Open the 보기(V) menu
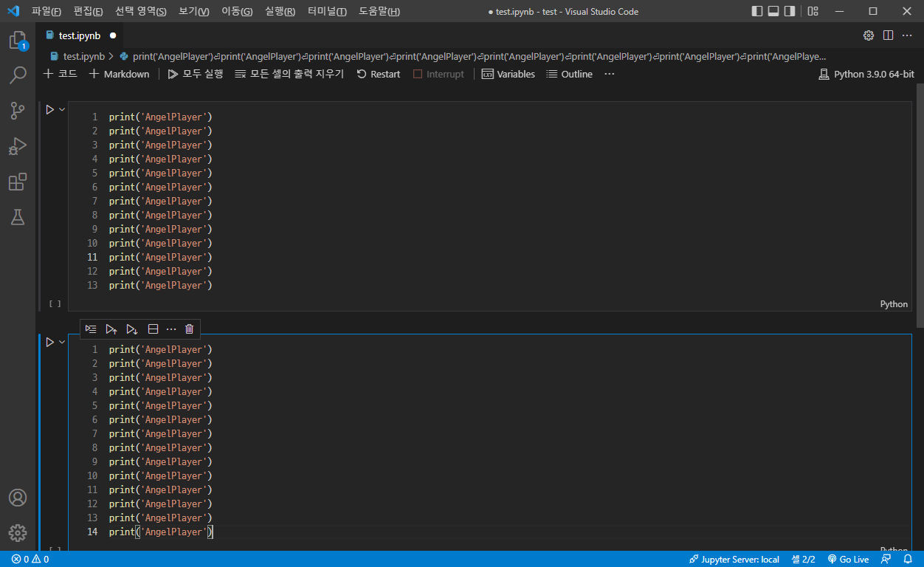The image size is (924, 567). coord(194,11)
